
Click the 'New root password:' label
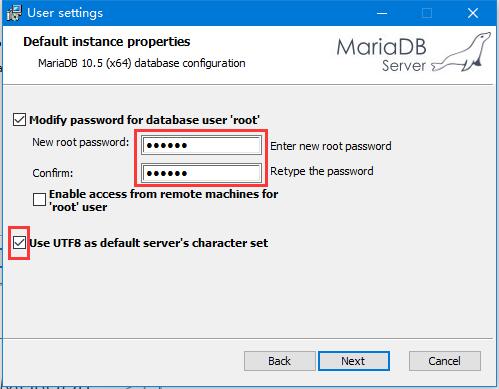point(81,142)
